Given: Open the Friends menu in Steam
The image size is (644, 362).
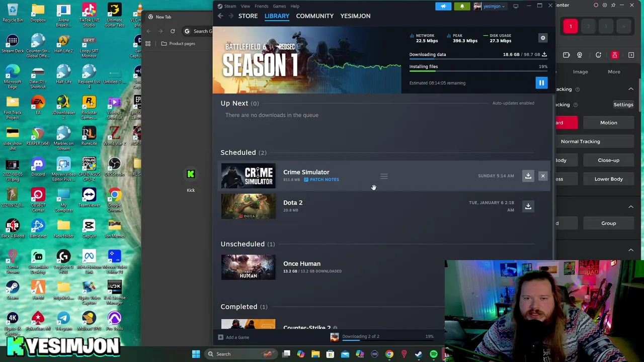Looking at the screenshot, I should (261, 6).
